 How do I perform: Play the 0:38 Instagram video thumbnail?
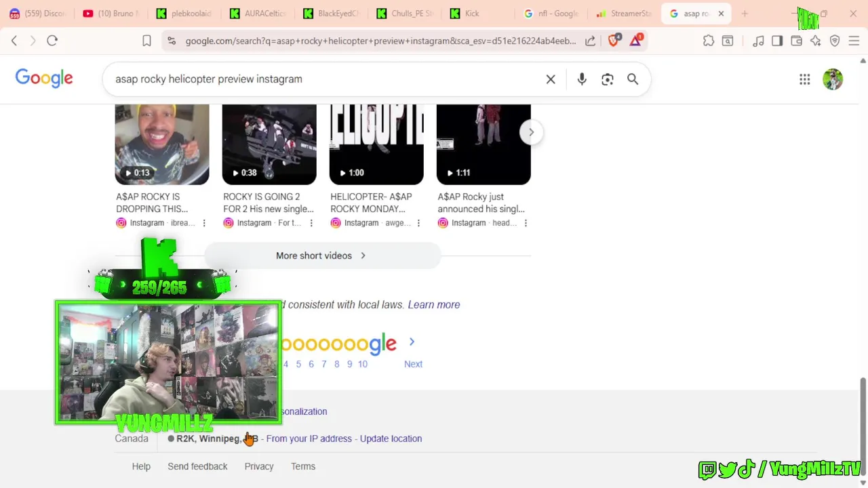[269, 144]
